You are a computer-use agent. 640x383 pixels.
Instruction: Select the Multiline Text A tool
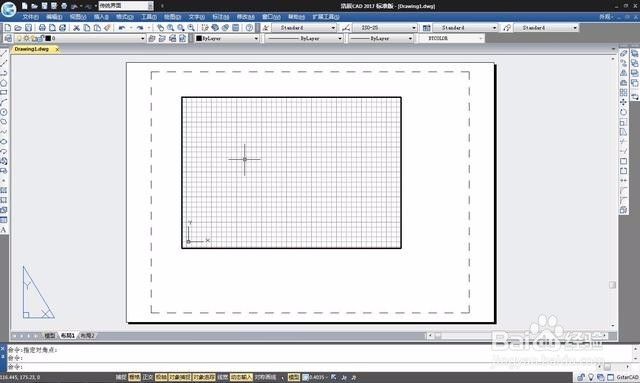tap(4, 230)
